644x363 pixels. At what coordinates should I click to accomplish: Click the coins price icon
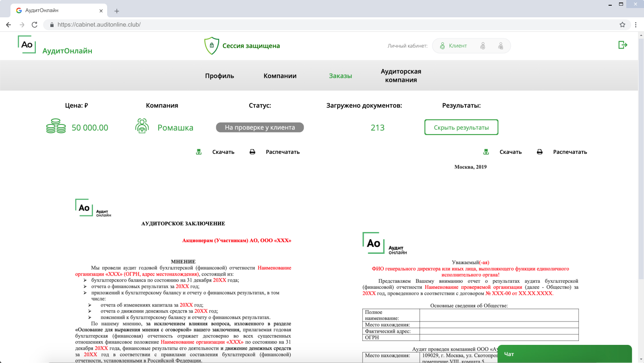tap(56, 126)
